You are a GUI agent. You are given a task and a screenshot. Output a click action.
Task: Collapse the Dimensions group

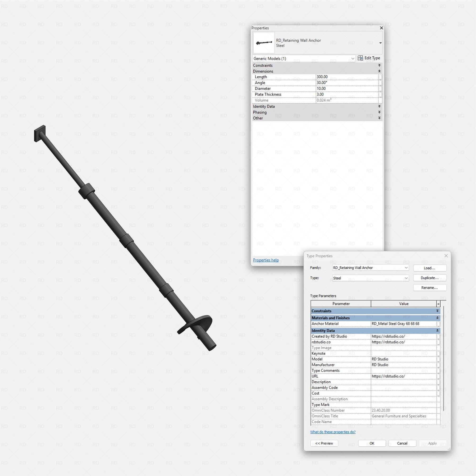[x=379, y=71]
